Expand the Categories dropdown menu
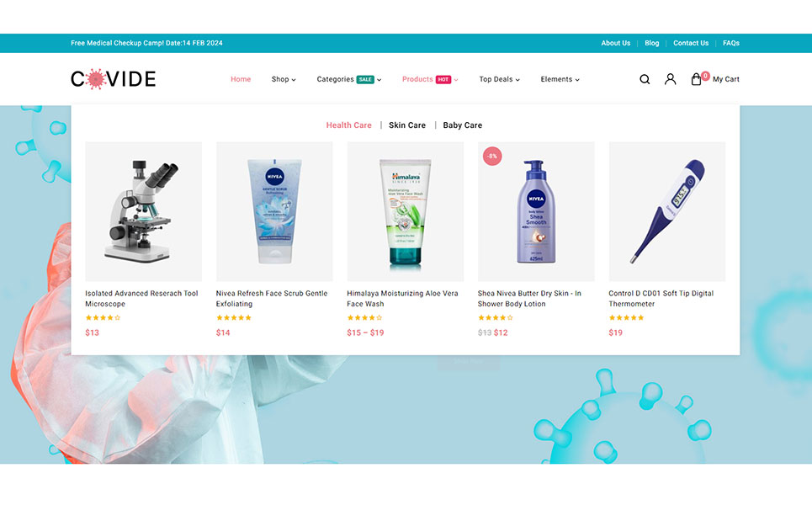 point(349,79)
